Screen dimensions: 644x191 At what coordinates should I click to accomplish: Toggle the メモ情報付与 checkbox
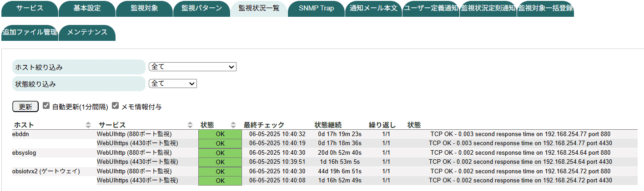[115, 106]
